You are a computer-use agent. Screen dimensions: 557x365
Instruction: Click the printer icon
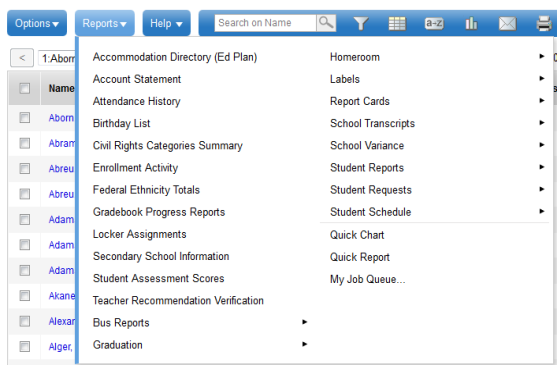point(544,24)
